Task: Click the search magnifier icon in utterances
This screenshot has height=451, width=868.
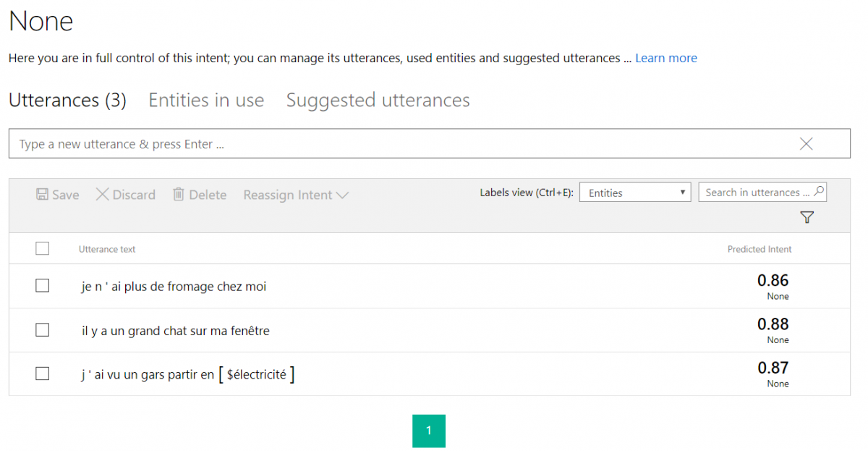Action: [818, 192]
